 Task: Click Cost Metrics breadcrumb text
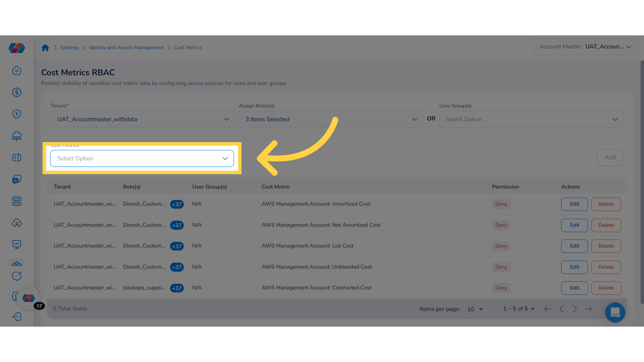pyautogui.click(x=188, y=48)
